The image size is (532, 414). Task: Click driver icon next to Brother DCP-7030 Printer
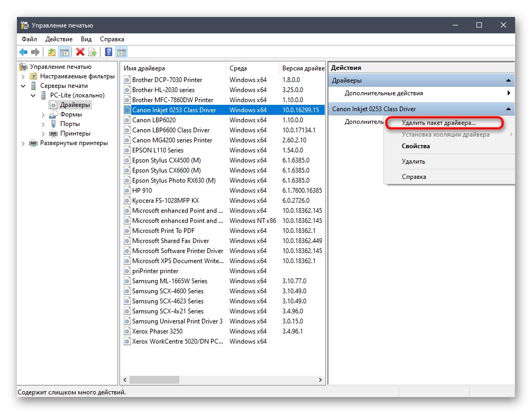[x=127, y=80]
